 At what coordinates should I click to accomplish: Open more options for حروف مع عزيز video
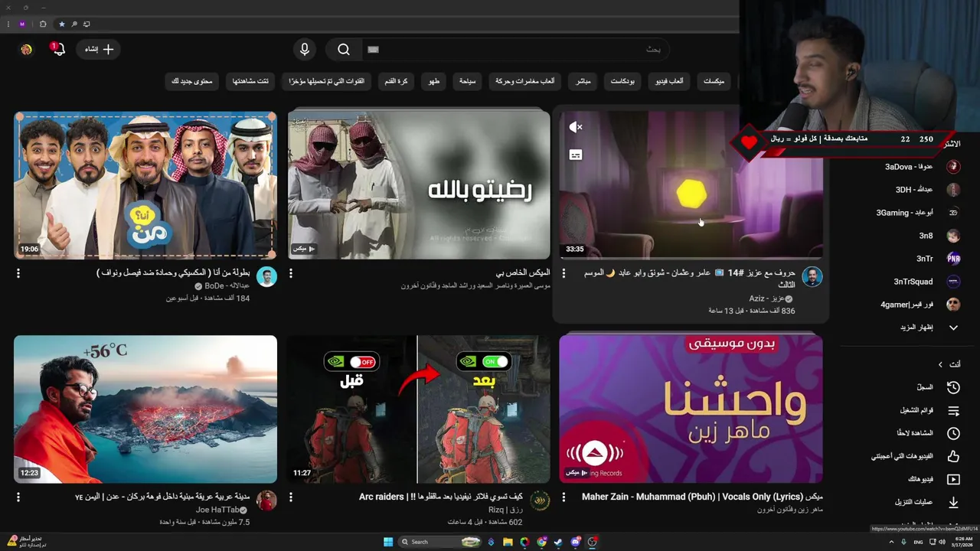[x=563, y=273]
